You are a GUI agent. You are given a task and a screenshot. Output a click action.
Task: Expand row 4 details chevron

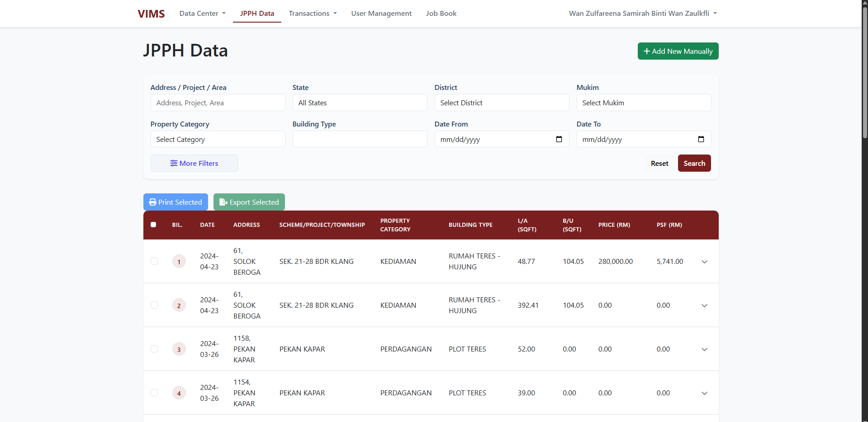point(704,393)
